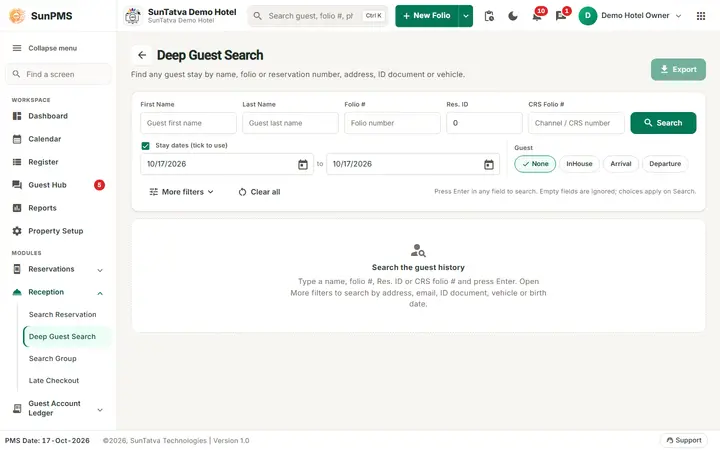Click the Search the guest history heading
Screen dimensions: 720x450
(x=418, y=268)
